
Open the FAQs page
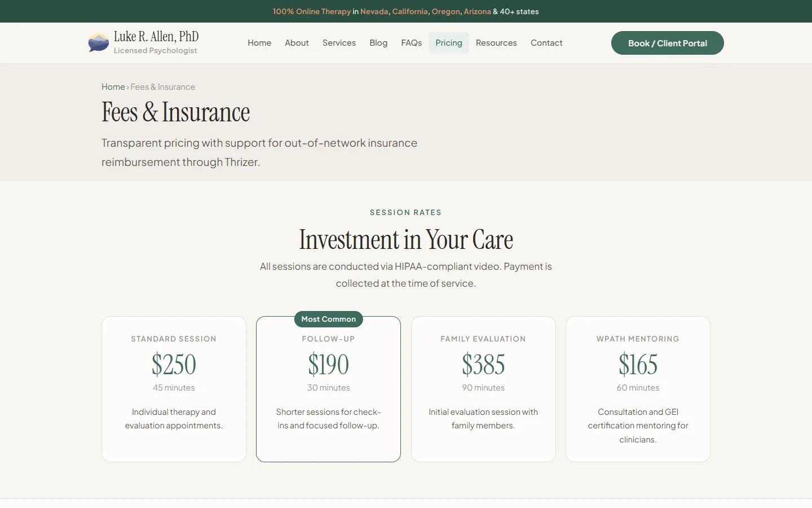[x=411, y=43]
